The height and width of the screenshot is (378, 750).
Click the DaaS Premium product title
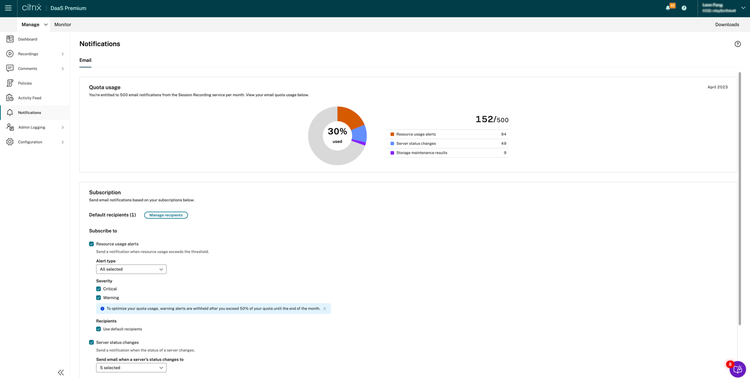68,8
